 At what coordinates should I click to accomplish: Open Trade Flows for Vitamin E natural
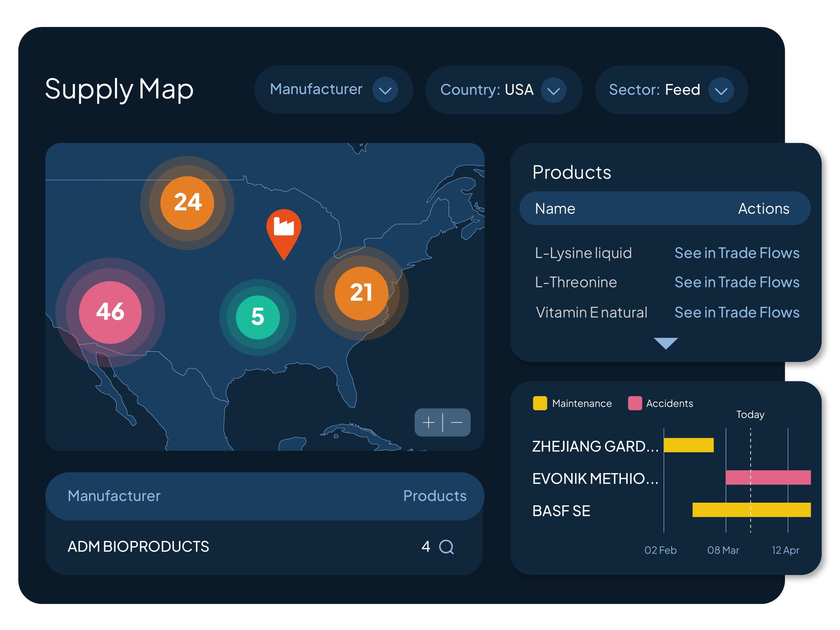736,312
